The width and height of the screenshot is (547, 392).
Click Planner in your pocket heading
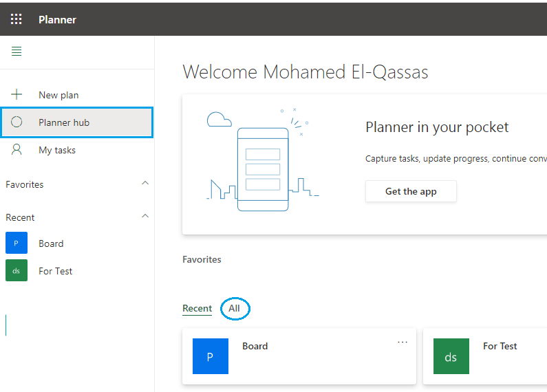tap(437, 127)
